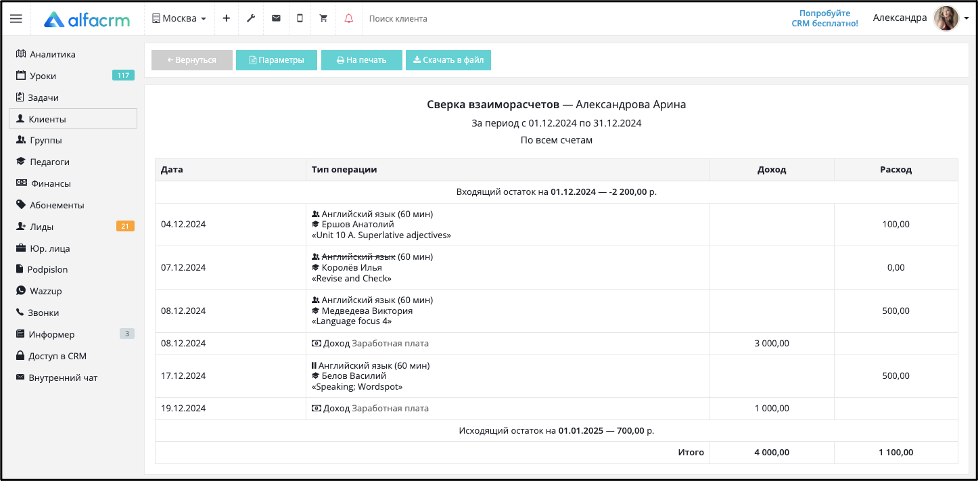Click the За период date range subtitle
Viewport: 979px width, 481px height.
(556, 123)
